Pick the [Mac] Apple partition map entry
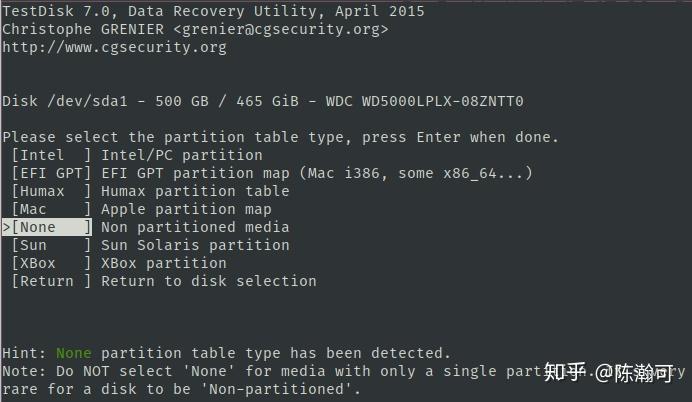Viewport: 692px width, 402px height. (51, 209)
